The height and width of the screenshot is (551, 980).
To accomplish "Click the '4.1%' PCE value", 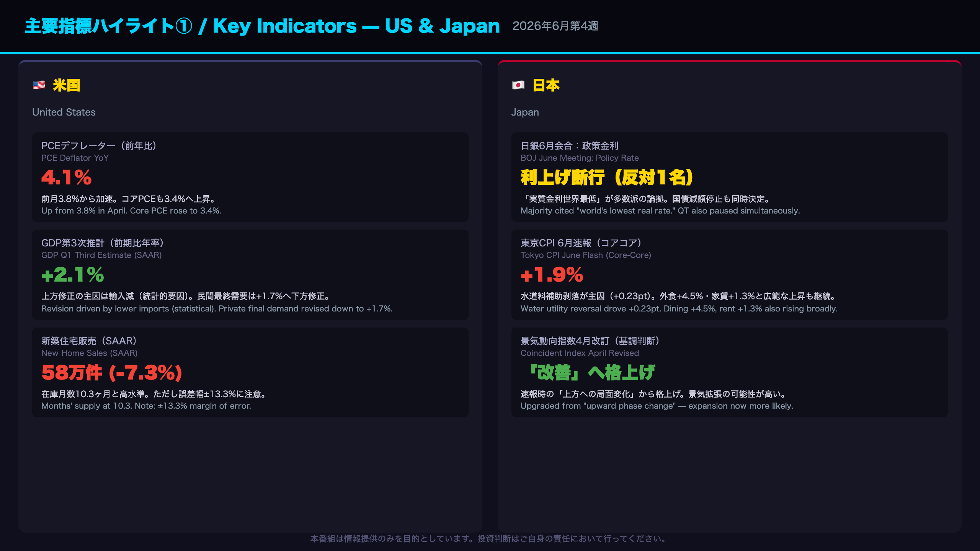I will 67,178.
